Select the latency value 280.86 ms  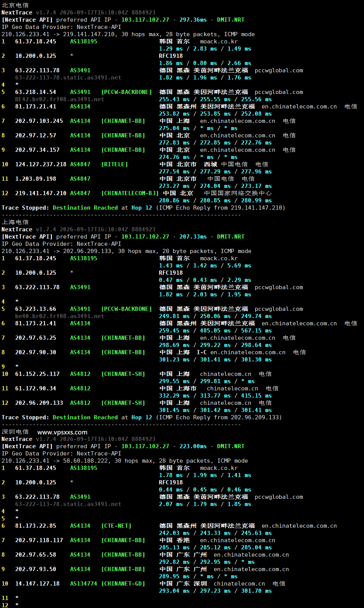pos(174,201)
